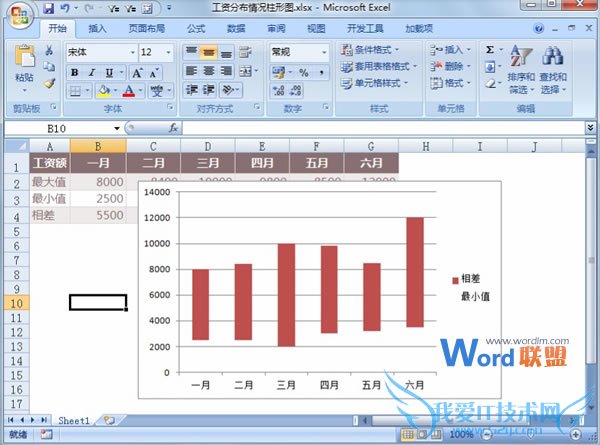Viewport: 600px width, 445px height.
Task: Toggle underline formatting
Action: 109,72
